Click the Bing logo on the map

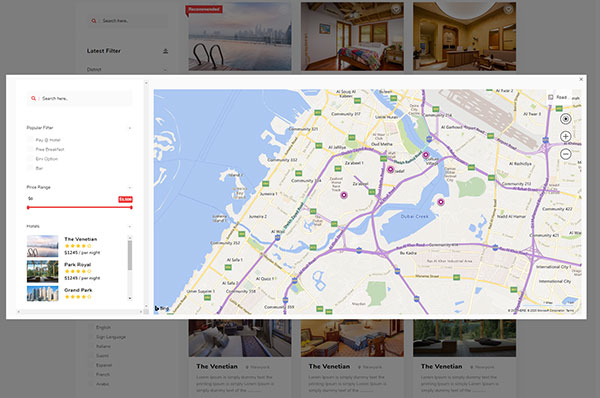tap(161, 308)
